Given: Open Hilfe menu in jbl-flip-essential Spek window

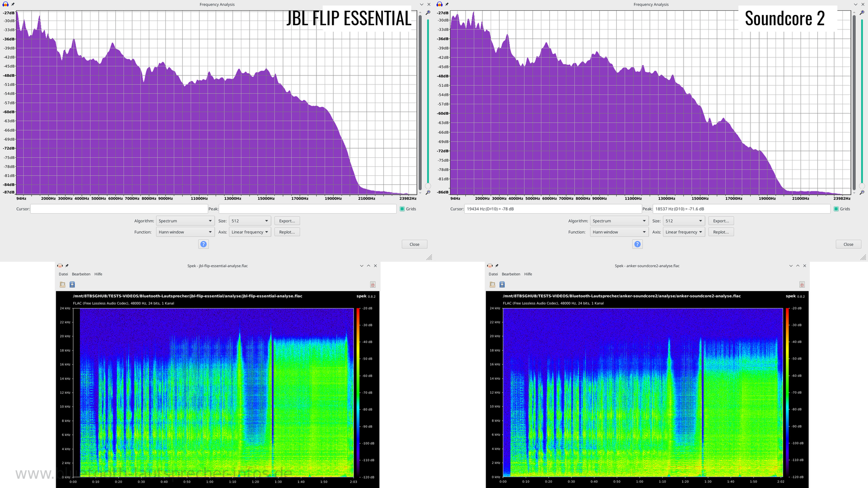Looking at the screenshot, I should pyautogui.click(x=98, y=274).
